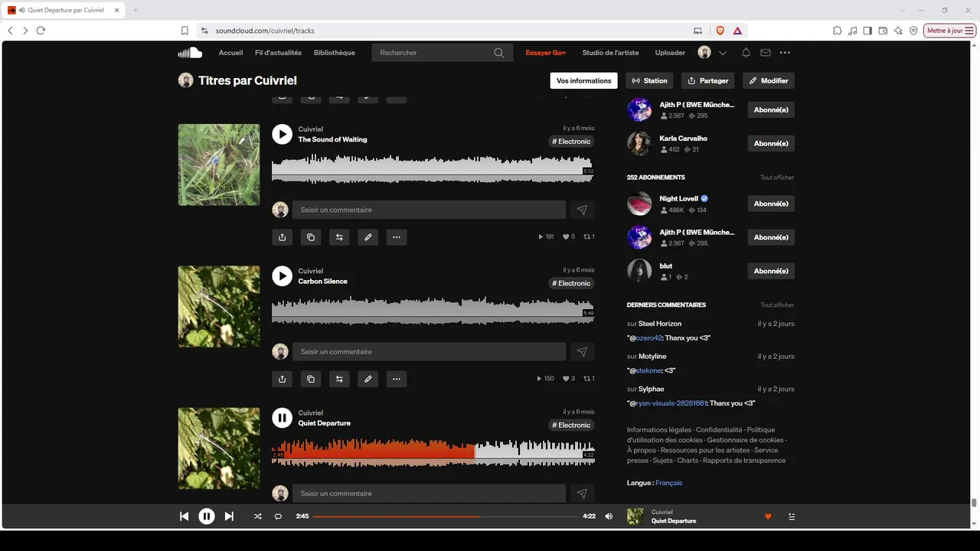Send comment on The Sound of Waiting
The image size is (980, 551).
point(582,210)
